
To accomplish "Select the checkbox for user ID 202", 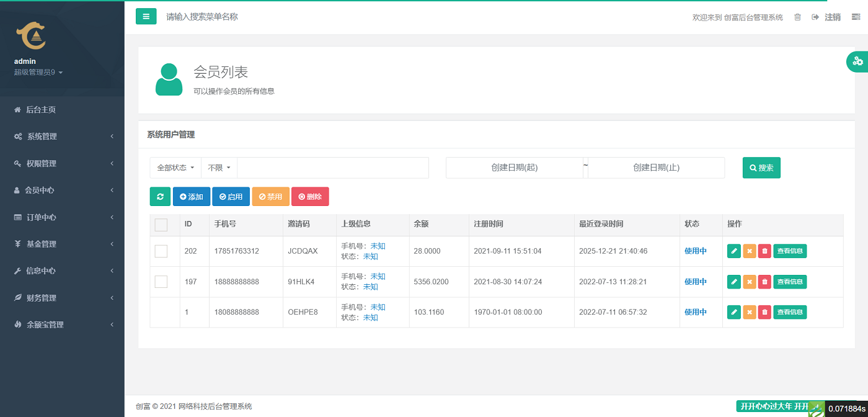I will click(x=161, y=251).
